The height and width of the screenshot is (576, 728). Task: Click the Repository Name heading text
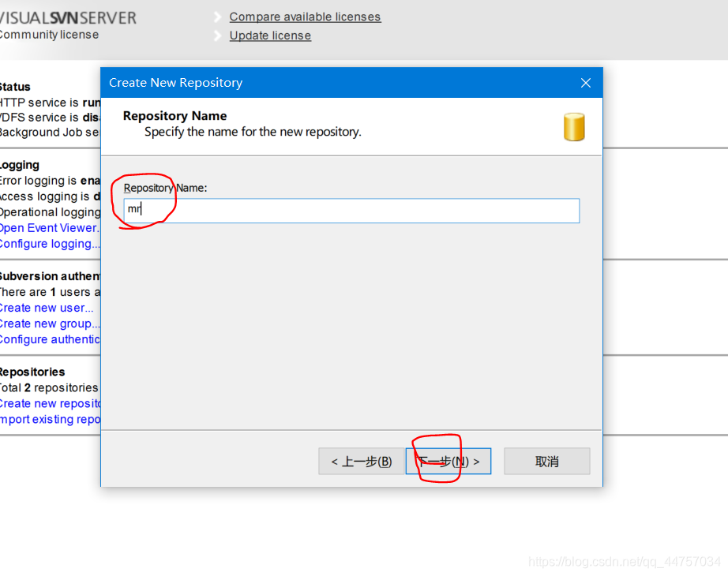(x=175, y=115)
